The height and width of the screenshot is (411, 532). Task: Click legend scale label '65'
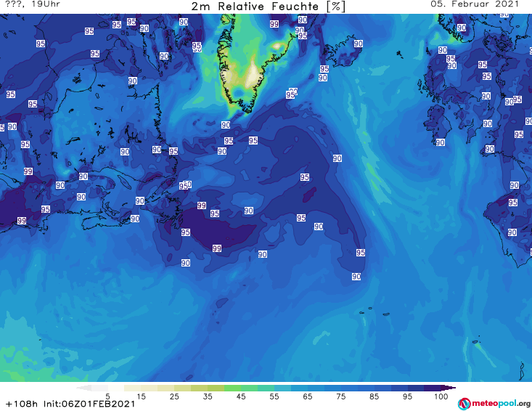pos(308,396)
